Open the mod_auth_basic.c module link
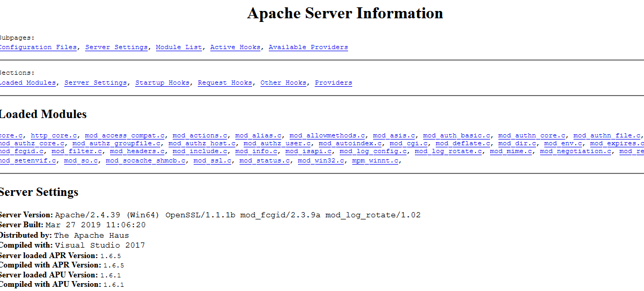Viewport: 644px width, 291px height. (x=457, y=136)
